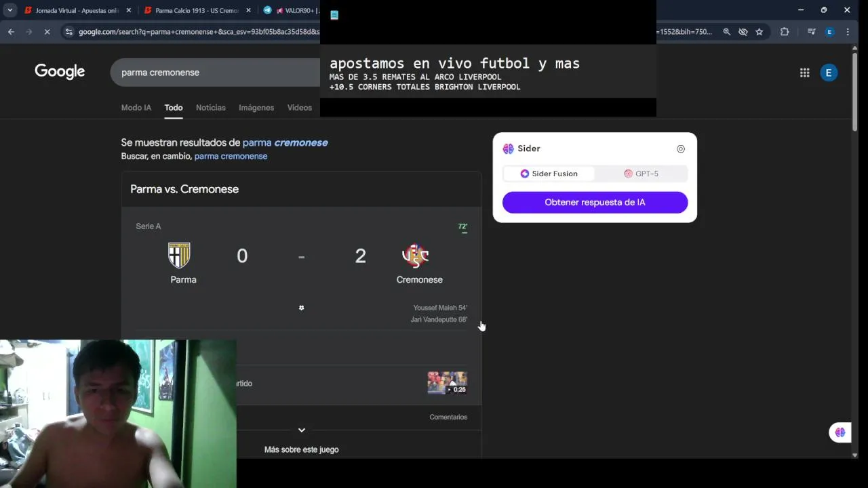
Task: Open the Chrome profile avatar E
Action: (x=829, y=32)
